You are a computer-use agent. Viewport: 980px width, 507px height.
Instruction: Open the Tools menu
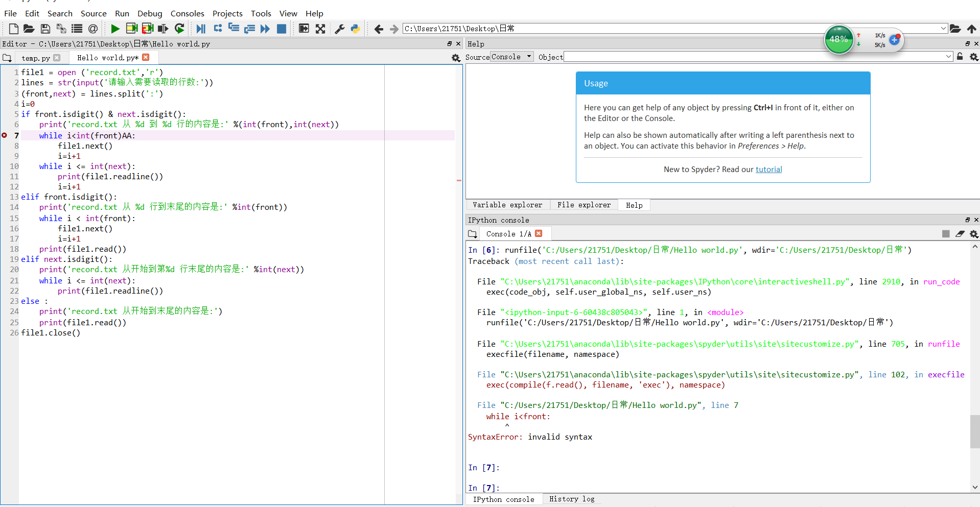pyautogui.click(x=261, y=13)
